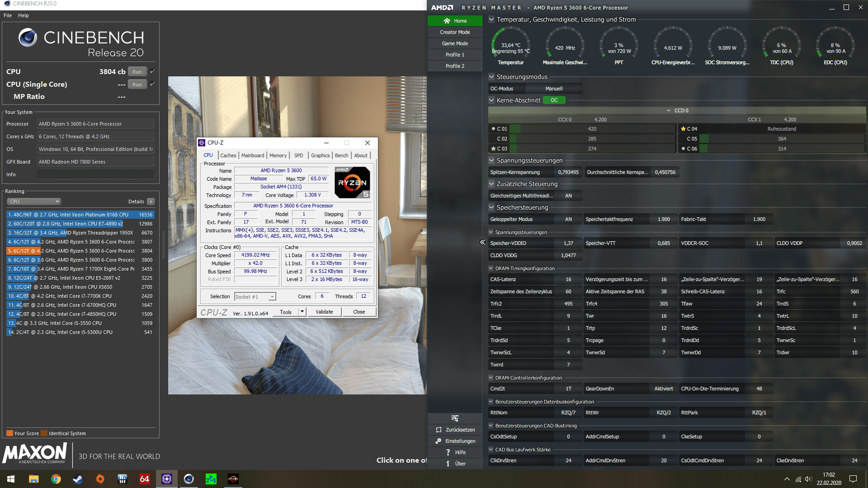Run the CPU (Single Core) benchmark
This screenshot has height=488, width=868.
[x=137, y=84]
